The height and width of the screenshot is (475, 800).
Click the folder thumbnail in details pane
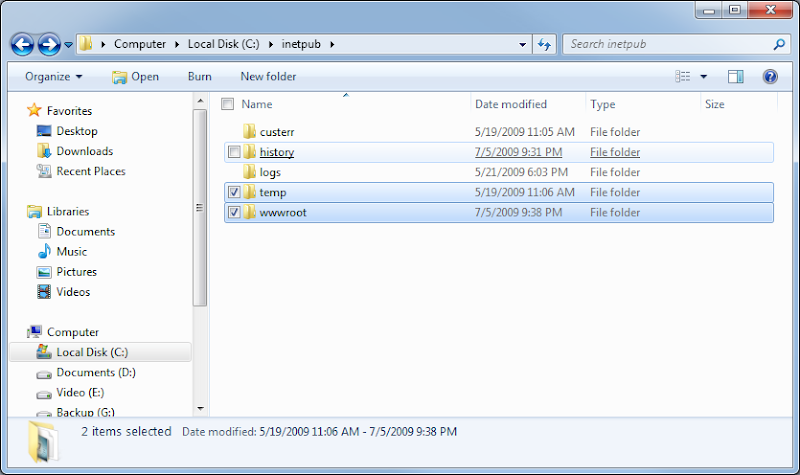pos(43,441)
